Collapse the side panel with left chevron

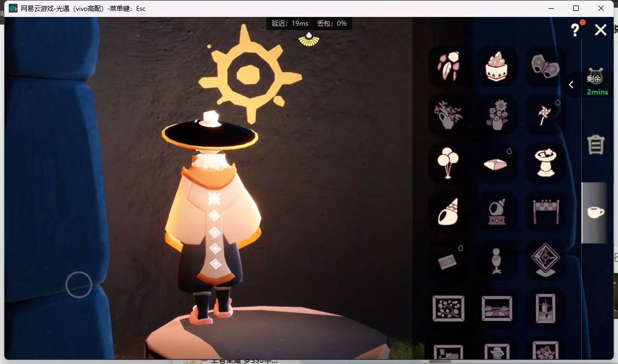[571, 85]
